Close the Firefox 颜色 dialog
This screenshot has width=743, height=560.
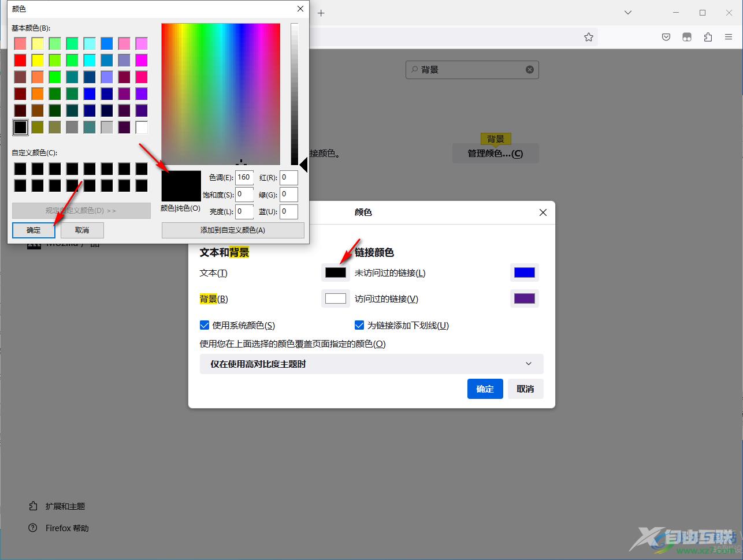click(x=543, y=212)
